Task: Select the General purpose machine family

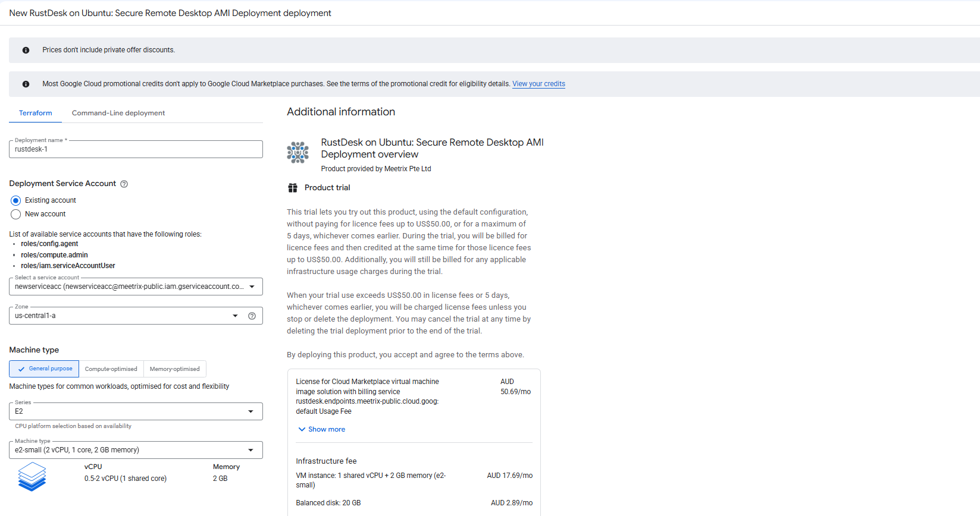Action: coord(44,369)
